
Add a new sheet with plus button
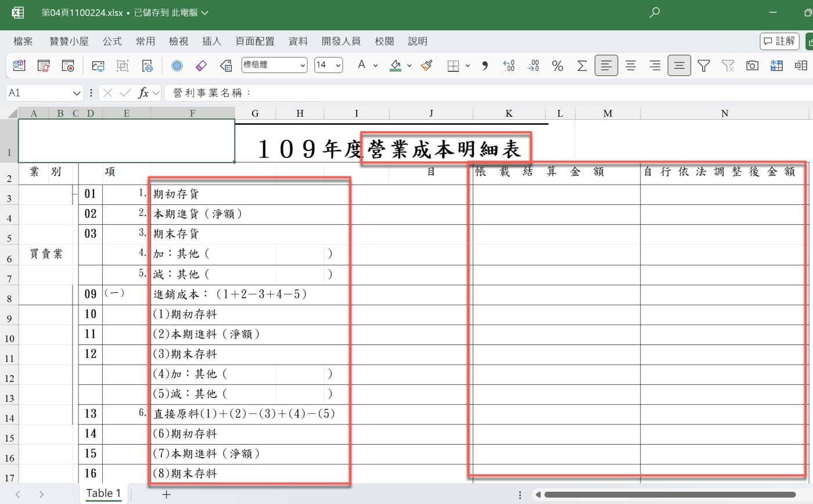[x=166, y=494]
